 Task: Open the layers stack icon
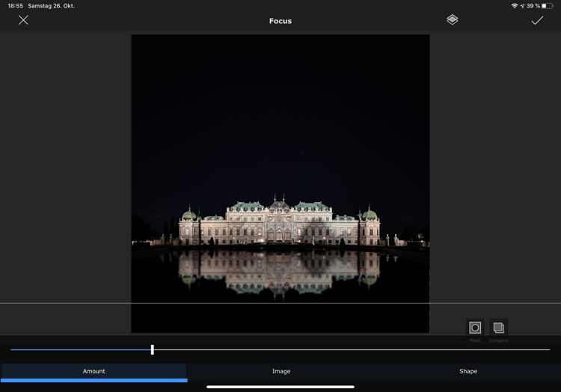(453, 19)
